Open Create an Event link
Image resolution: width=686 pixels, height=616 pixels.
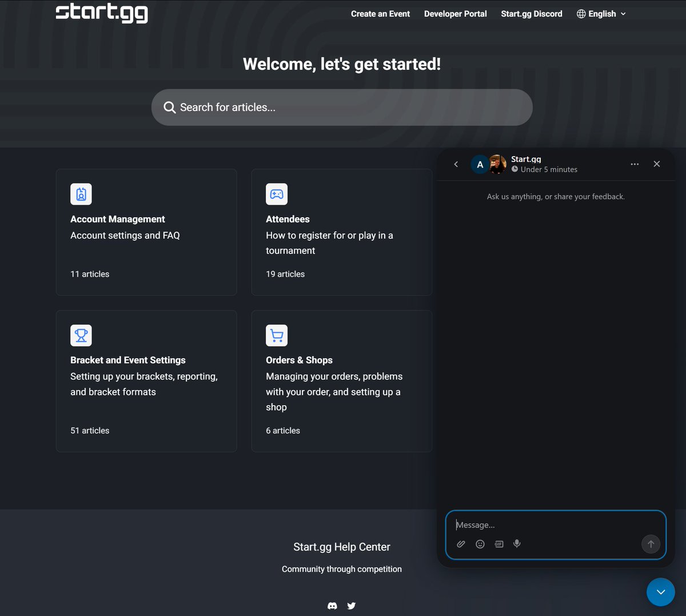380,14
